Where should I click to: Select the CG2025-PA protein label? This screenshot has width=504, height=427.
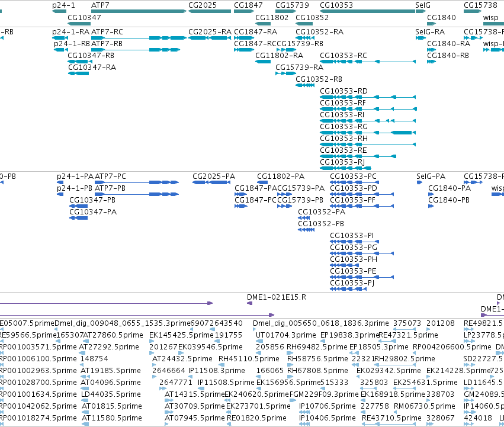[214, 176]
